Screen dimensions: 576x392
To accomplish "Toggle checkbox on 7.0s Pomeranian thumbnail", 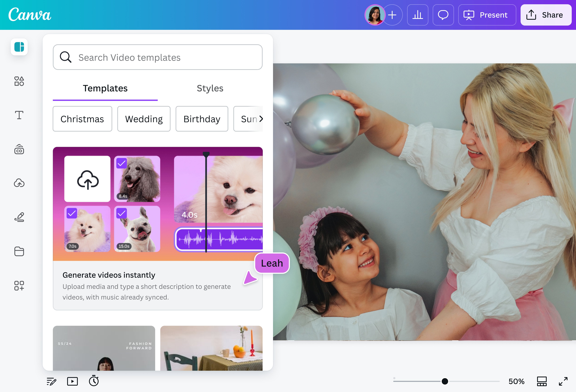I will click(72, 213).
